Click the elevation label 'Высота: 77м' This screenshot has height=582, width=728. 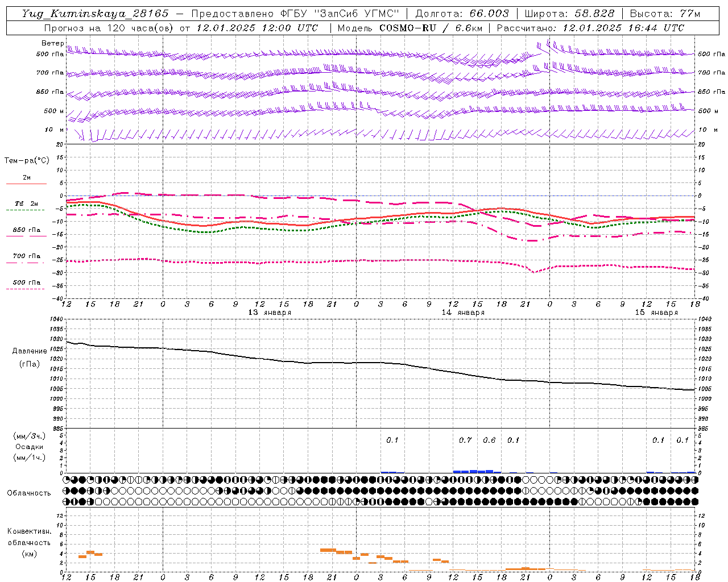coord(665,14)
